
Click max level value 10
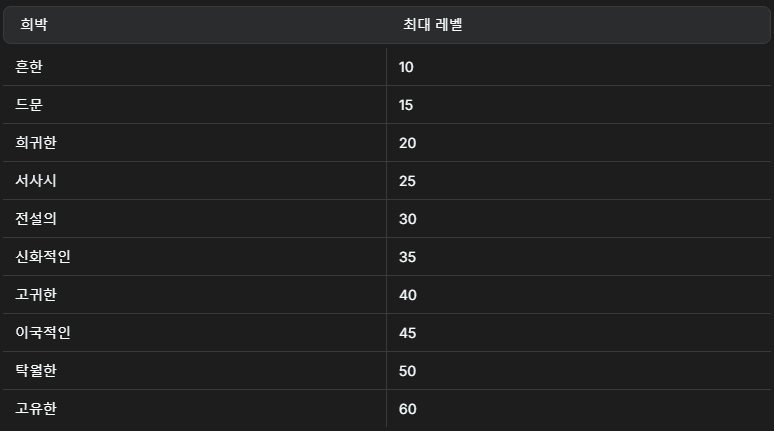(406, 67)
